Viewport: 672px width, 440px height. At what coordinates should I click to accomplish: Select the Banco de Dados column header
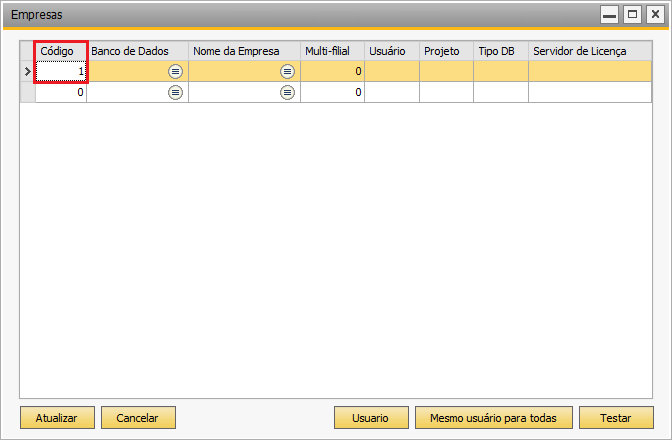138,51
